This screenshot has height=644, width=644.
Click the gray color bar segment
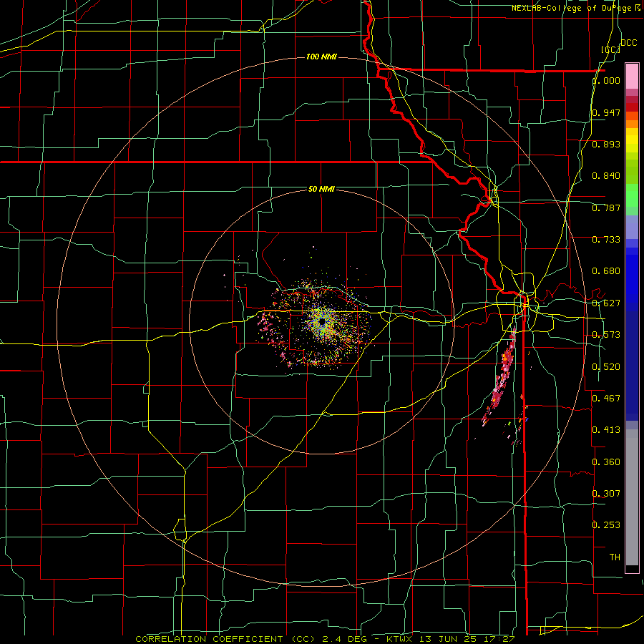(632, 497)
